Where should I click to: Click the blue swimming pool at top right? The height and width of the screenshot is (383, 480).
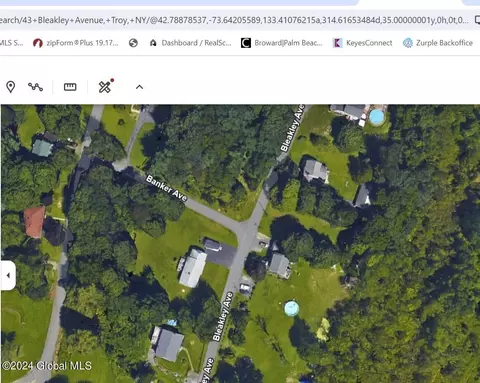click(377, 117)
